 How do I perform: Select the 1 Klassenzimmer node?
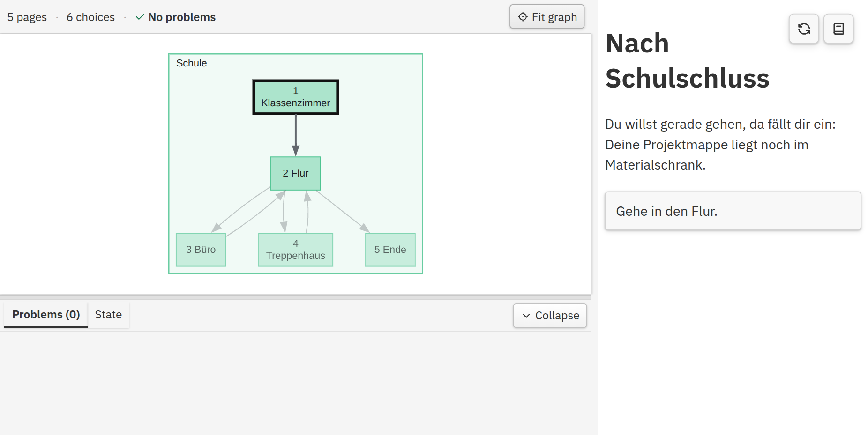coord(296,97)
